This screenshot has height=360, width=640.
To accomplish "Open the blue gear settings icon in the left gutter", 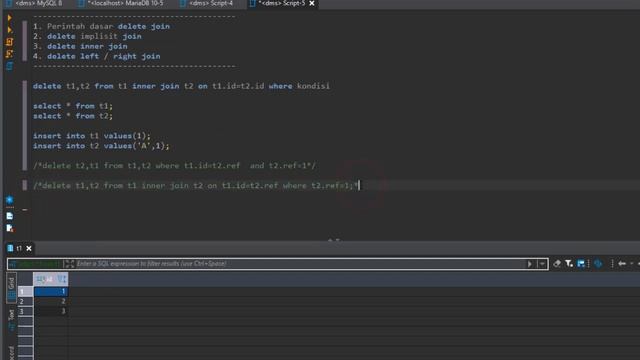I will [x=10, y=200].
